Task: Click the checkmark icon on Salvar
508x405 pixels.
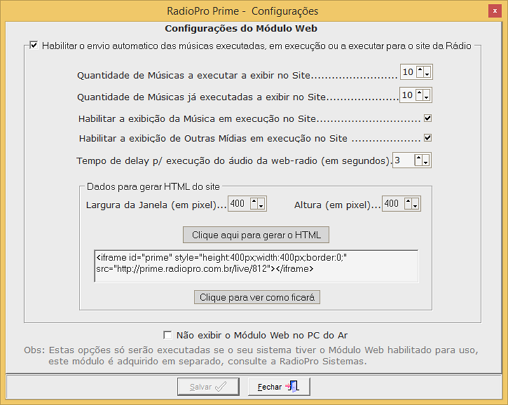Action: click(x=221, y=387)
